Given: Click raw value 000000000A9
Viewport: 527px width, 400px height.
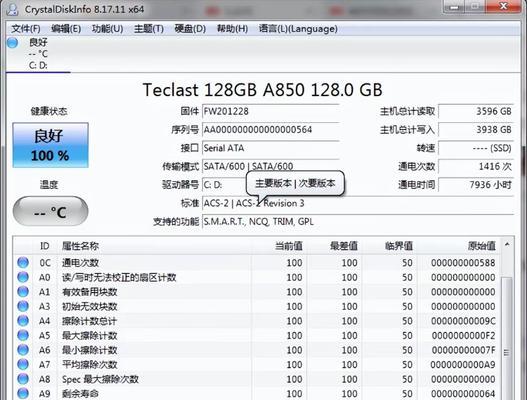Looking at the screenshot, I should click(462, 365).
